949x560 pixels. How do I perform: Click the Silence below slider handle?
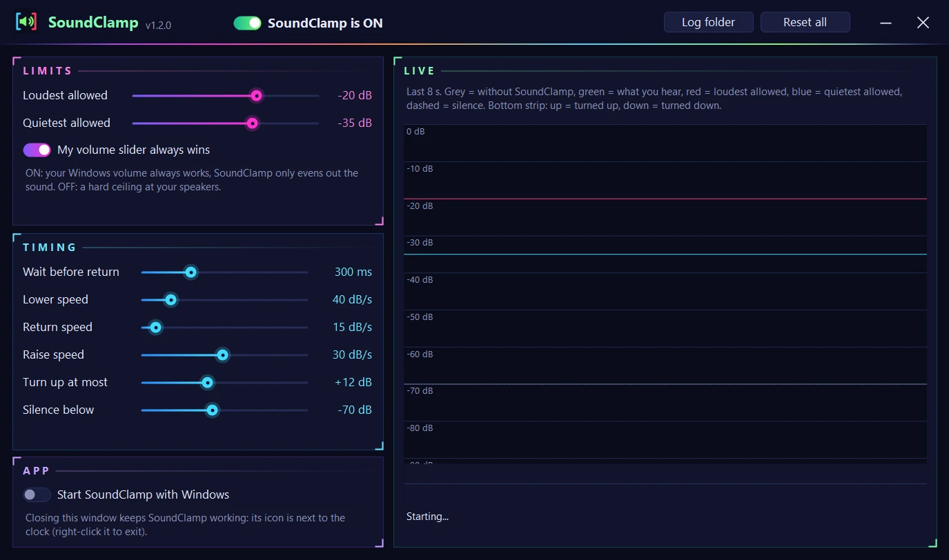212,410
